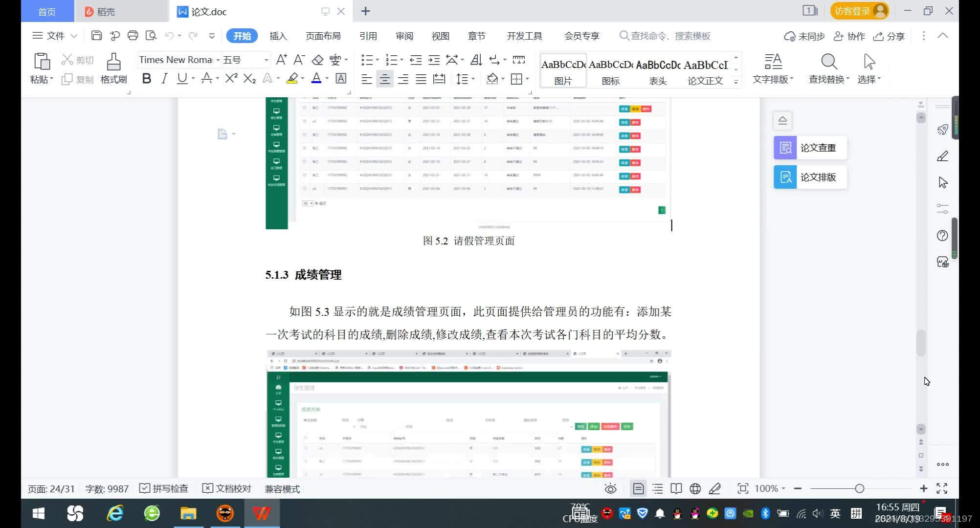Click the Text Layout icon
The image size is (980, 528).
pyautogui.click(x=773, y=62)
